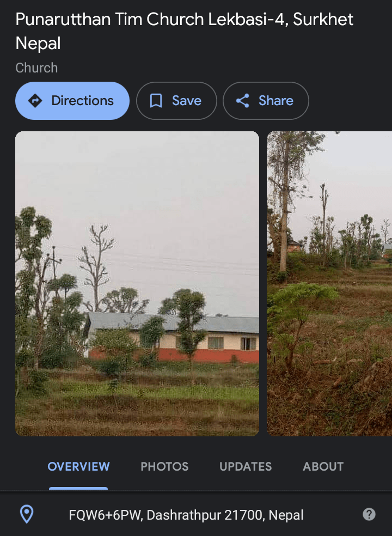
Task: Tap the Share button text
Action: [276, 101]
